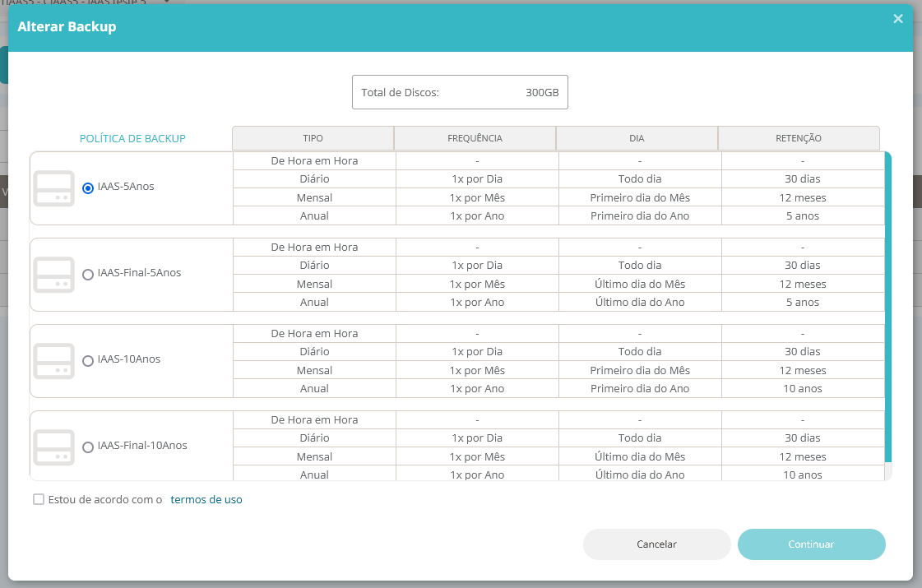The height and width of the screenshot is (588, 922).
Task: Click the IAAS-Final-10Anos disk icon
Action: click(54, 447)
